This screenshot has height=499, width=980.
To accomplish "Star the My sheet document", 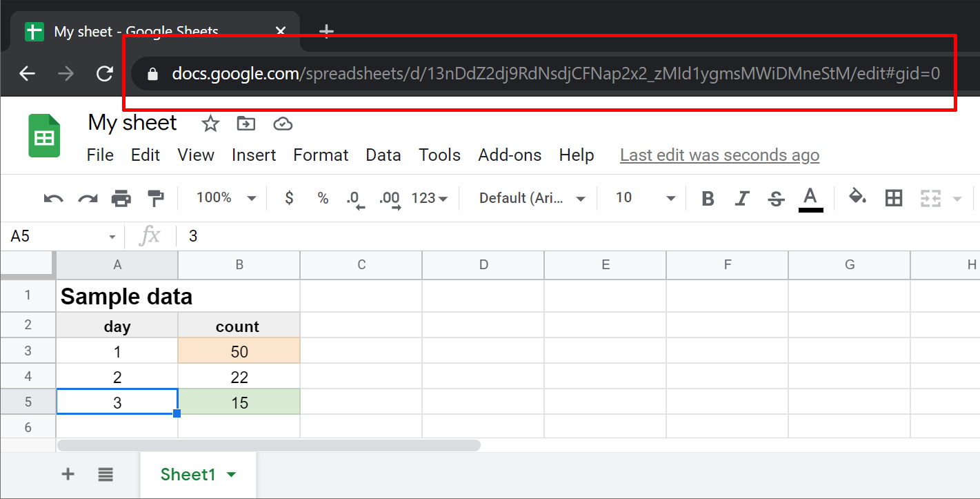I will tap(210, 124).
